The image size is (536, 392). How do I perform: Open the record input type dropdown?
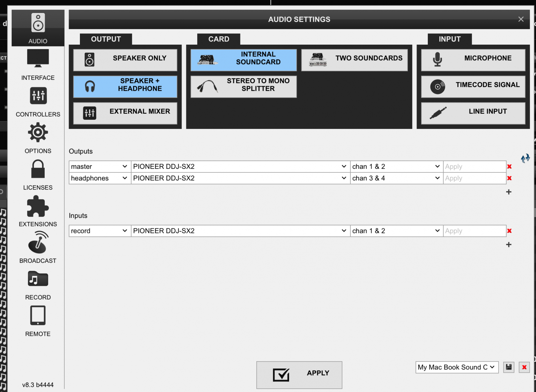tap(100, 231)
